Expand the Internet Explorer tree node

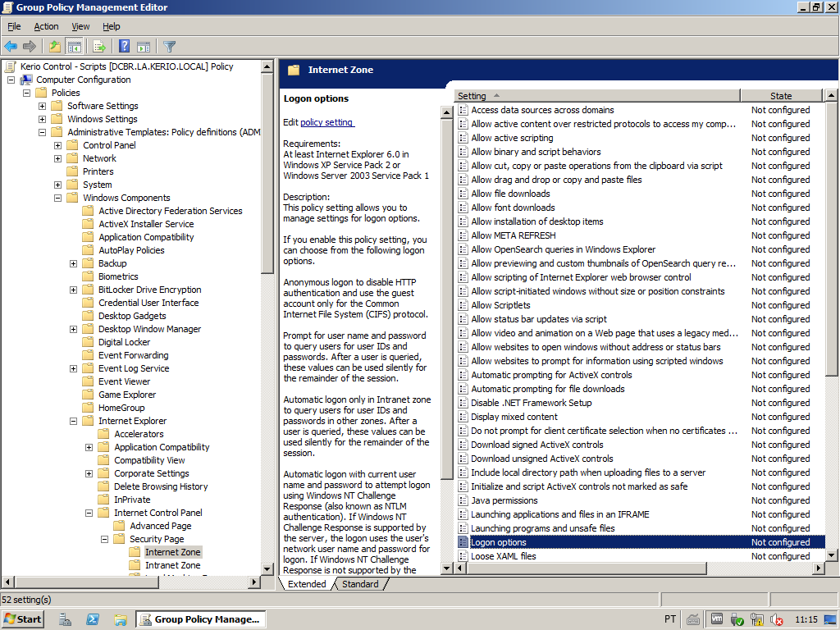[x=73, y=421]
